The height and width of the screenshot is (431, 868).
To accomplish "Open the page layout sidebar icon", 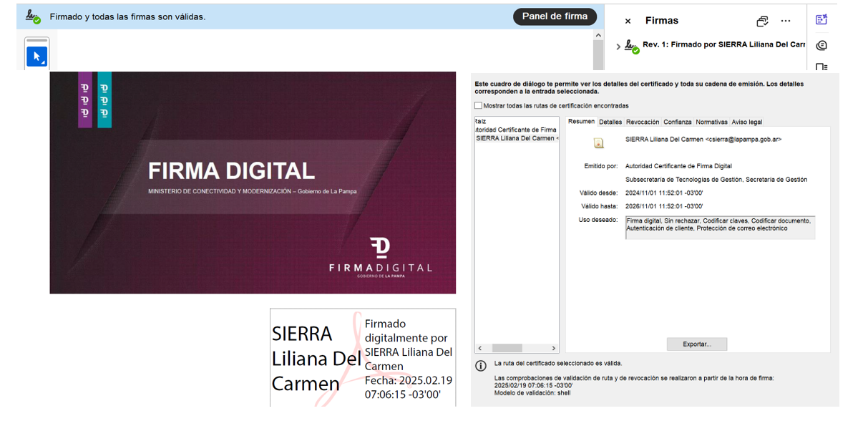I will (x=821, y=67).
